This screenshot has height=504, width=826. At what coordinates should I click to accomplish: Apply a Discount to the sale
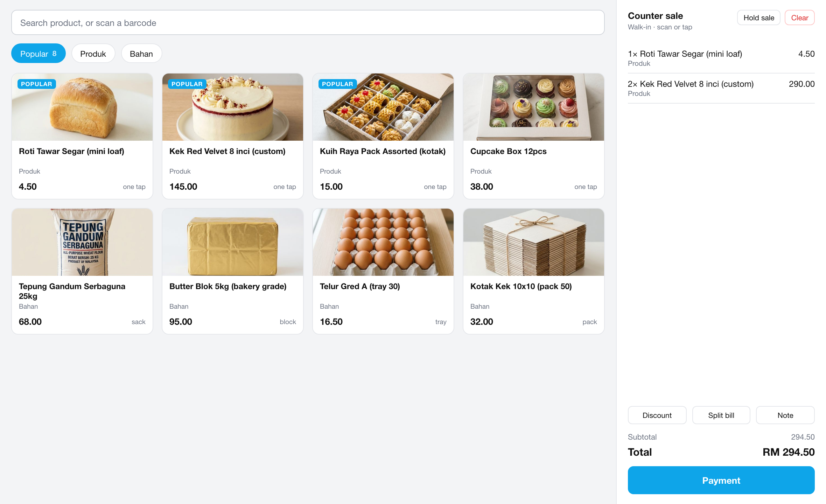pos(657,415)
